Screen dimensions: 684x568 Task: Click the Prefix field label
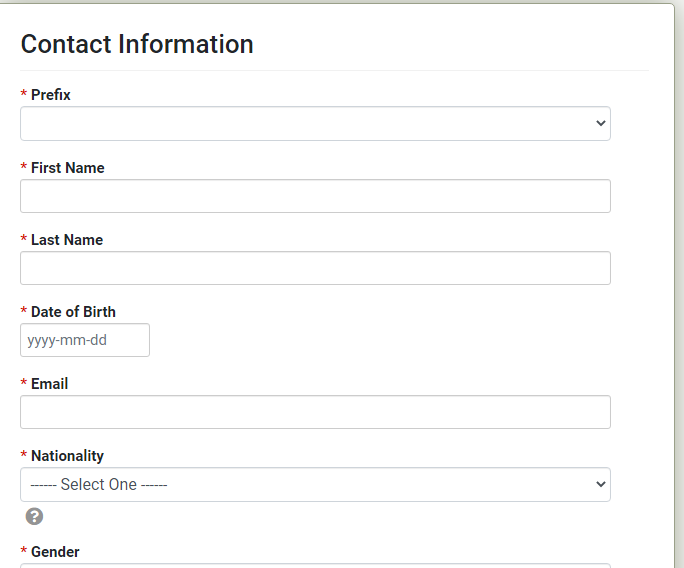pyautogui.click(x=51, y=95)
